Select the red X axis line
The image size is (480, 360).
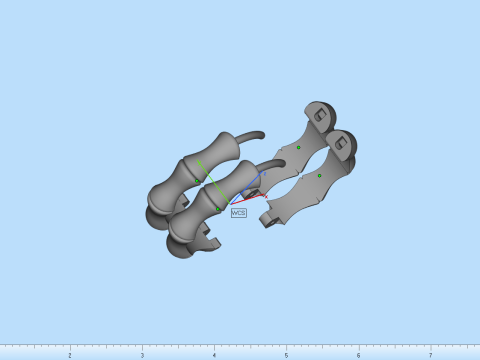tap(247, 199)
